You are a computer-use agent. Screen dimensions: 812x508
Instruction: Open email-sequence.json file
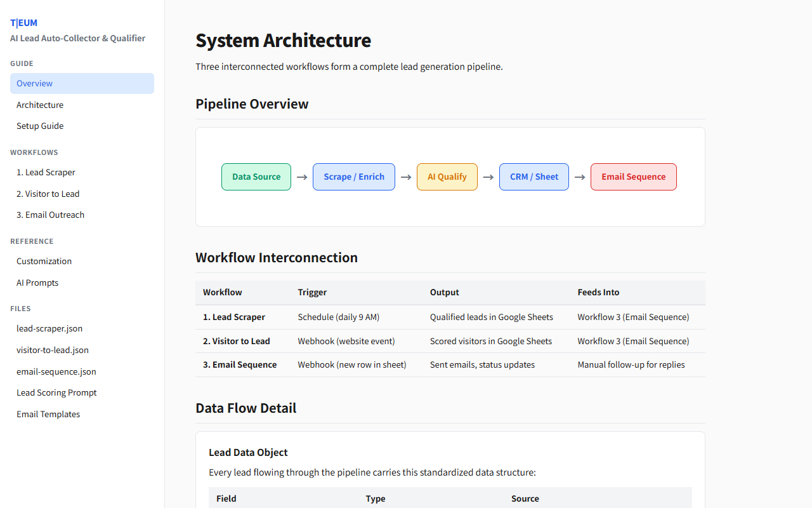[56, 371]
